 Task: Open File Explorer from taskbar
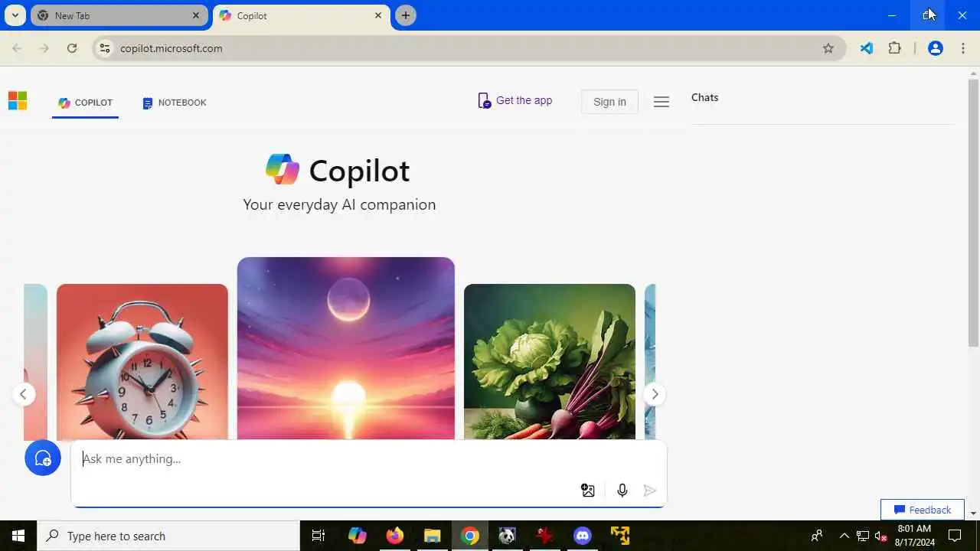click(433, 536)
